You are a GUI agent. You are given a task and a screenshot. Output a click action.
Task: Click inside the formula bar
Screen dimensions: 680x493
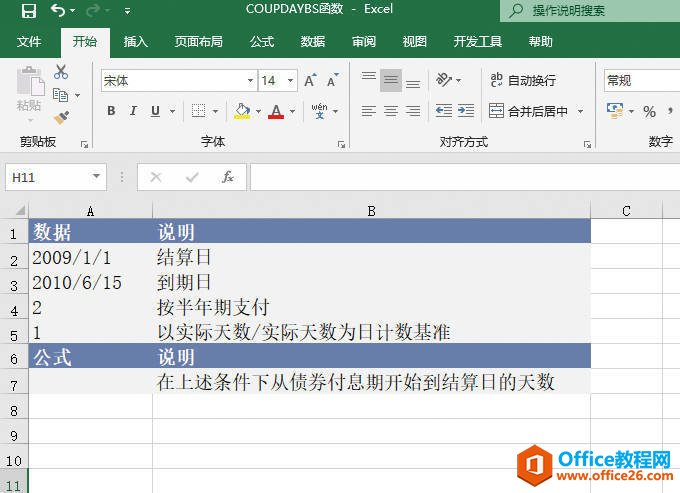point(465,177)
